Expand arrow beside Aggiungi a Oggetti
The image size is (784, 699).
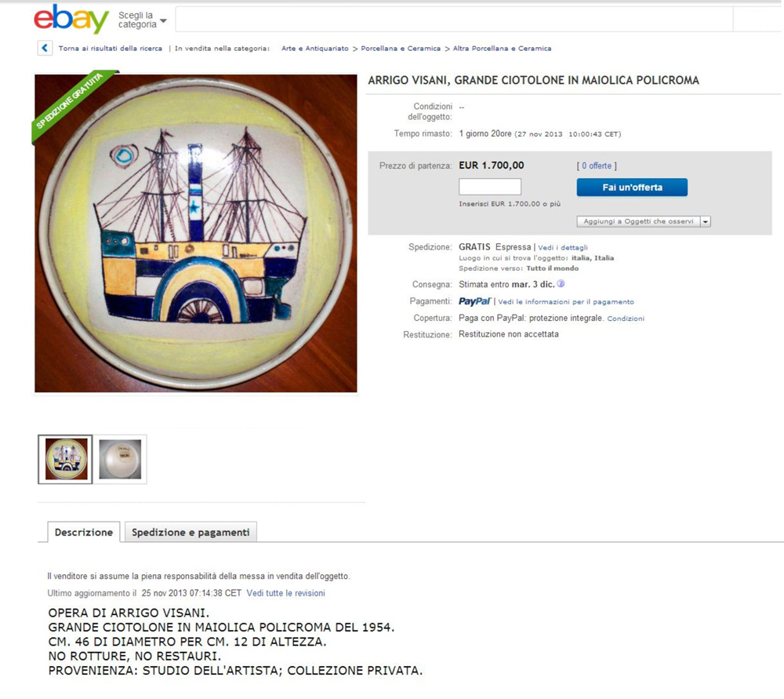(x=706, y=221)
